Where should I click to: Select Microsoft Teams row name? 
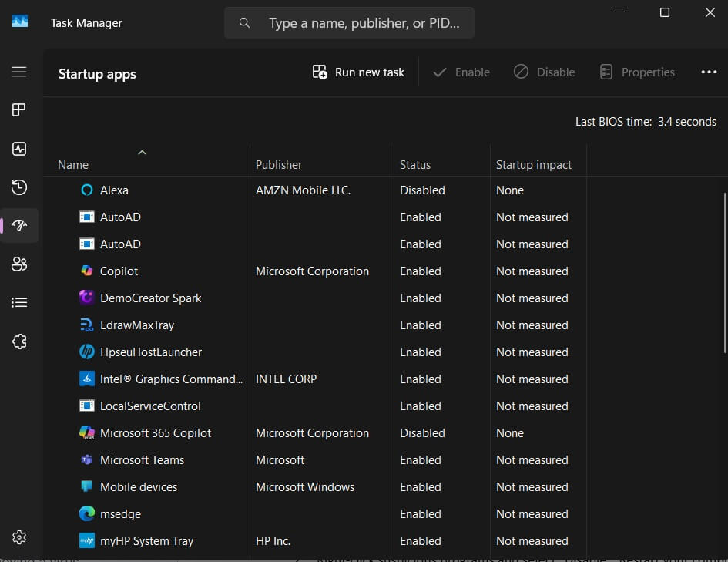[142, 459]
